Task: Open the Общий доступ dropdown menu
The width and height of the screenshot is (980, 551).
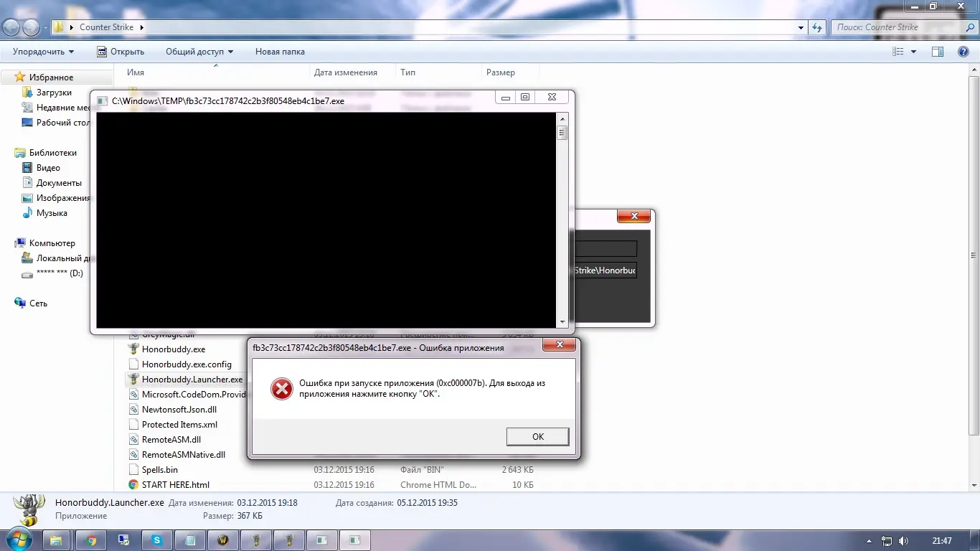Action: coord(199,52)
